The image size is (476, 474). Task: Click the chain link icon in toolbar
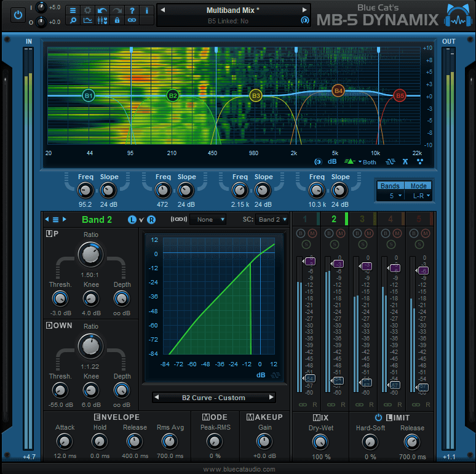click(x=132, y=20)
